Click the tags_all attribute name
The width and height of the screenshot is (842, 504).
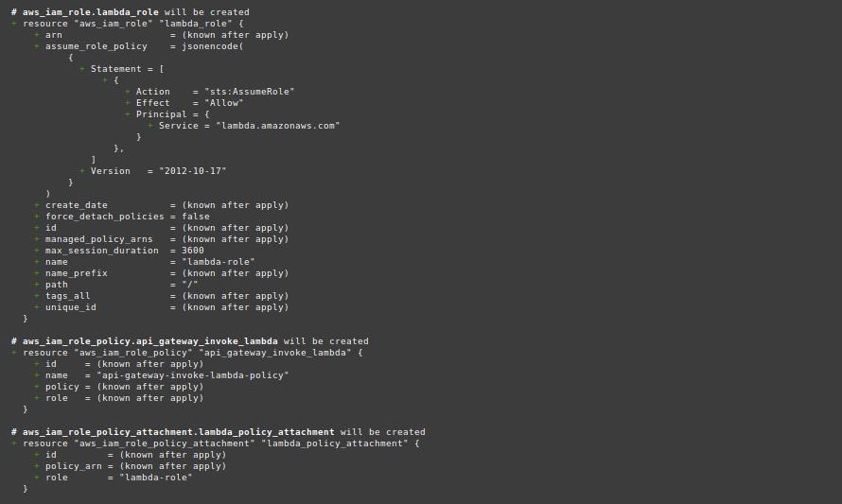tap(68, 296)
